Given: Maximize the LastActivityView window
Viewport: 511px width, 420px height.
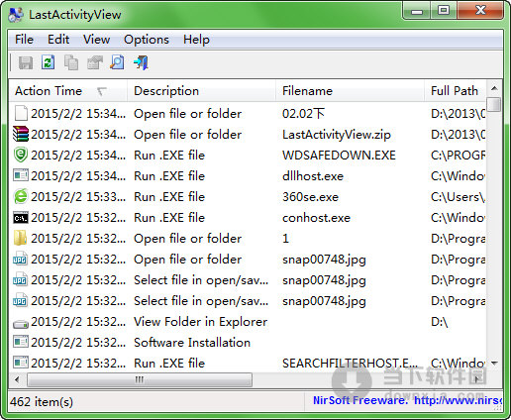Looking at the screenshot, I should click(x=444, y=11).
